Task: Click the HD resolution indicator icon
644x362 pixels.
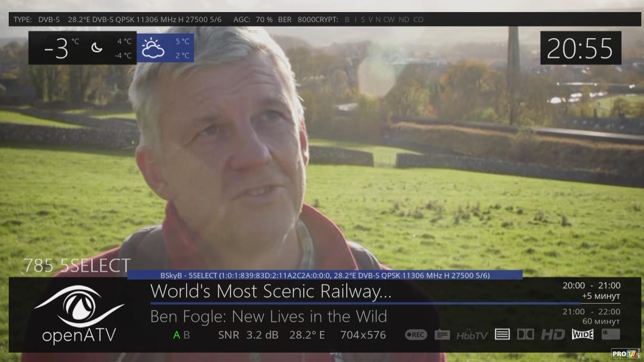Action: tap(553, 334)
